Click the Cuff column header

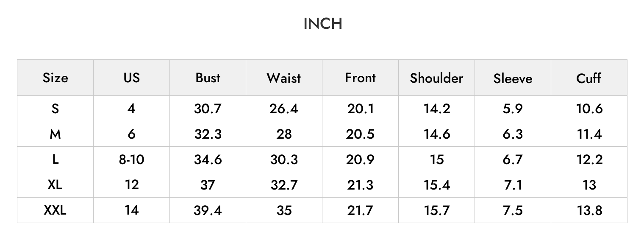(589, 78)
